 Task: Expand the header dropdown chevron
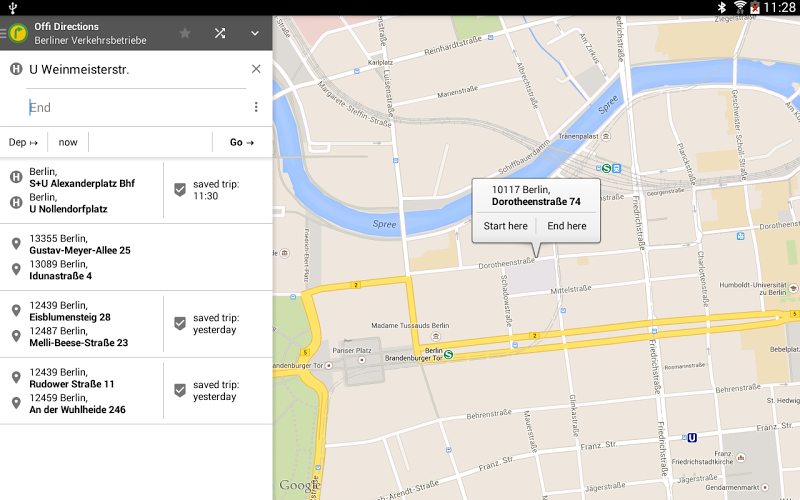point(255,33)
